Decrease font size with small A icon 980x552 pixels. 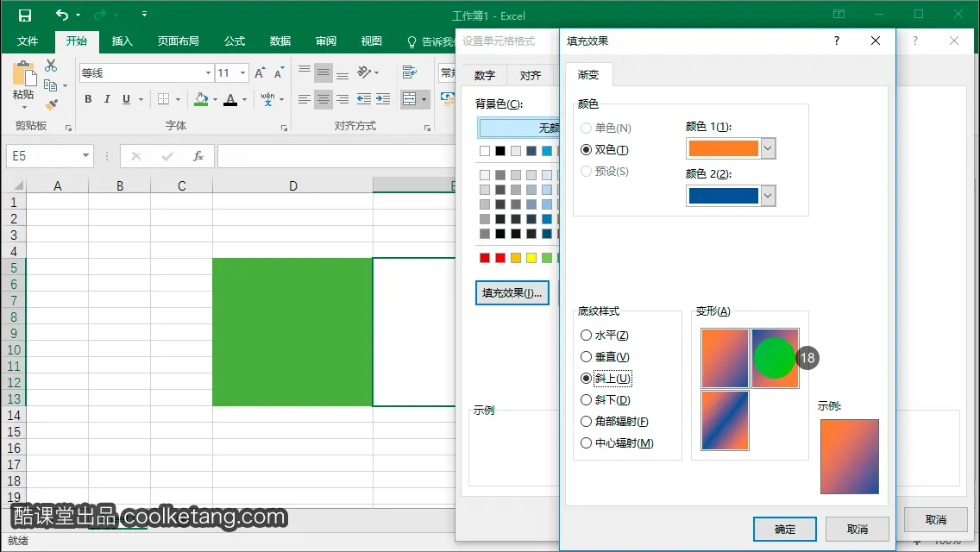click(279, 72)
